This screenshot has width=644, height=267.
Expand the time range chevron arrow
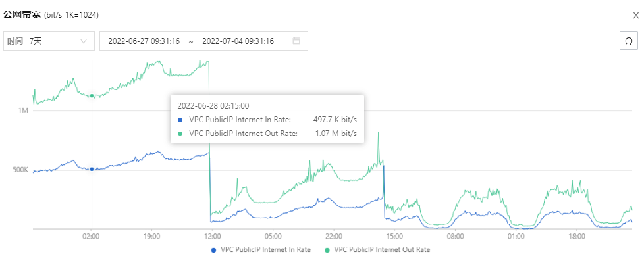pyautogui.click(x=84, y=41)
